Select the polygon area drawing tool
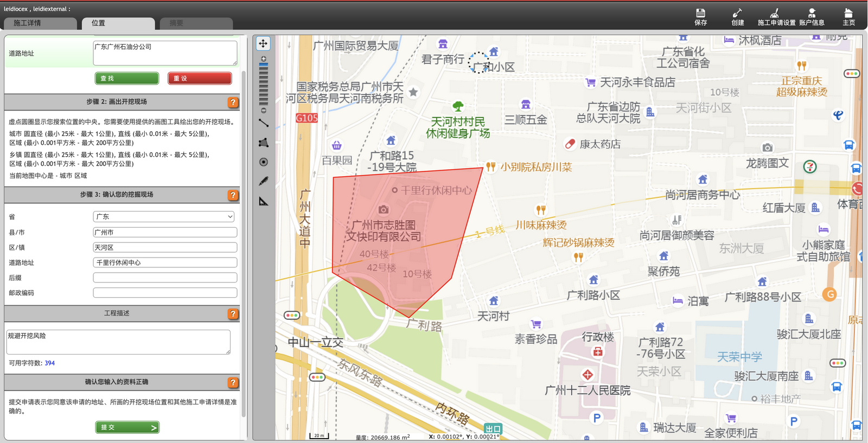Image resolution: width=868 pixels, height=443 pixels. [264, 143]
